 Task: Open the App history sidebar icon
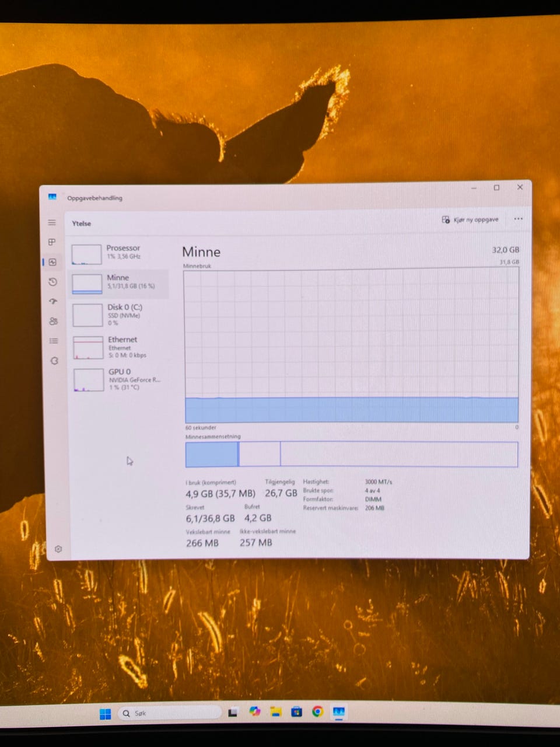pyautogui.click(x=52, y=282)
